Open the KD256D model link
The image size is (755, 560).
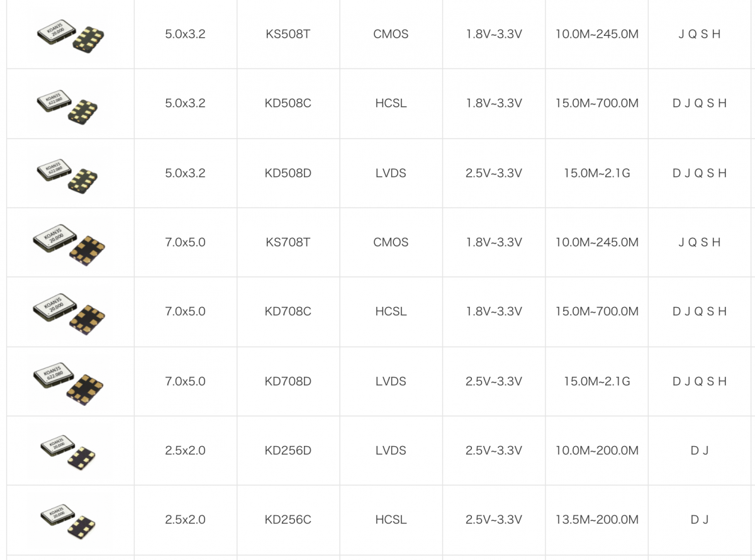point(288,451)
